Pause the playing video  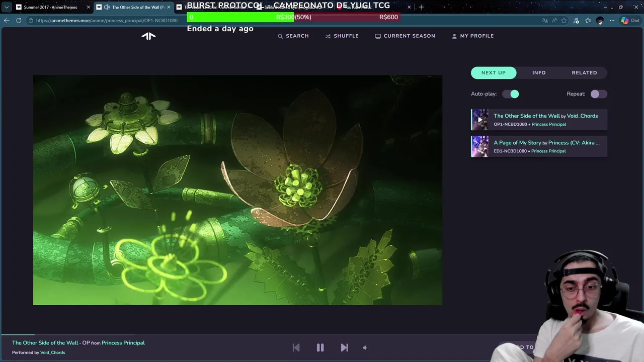[320, 347]
